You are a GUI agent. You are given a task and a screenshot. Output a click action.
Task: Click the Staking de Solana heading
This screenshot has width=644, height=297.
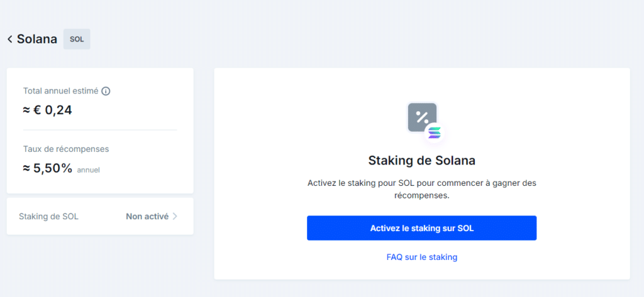tap(422, 160)
